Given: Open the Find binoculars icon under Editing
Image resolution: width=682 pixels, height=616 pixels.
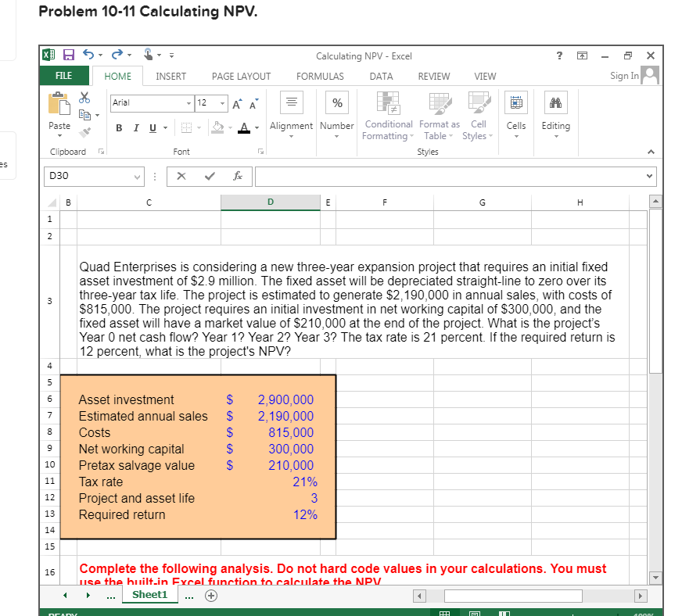Looking at the screenshot, I should point(556,102).
